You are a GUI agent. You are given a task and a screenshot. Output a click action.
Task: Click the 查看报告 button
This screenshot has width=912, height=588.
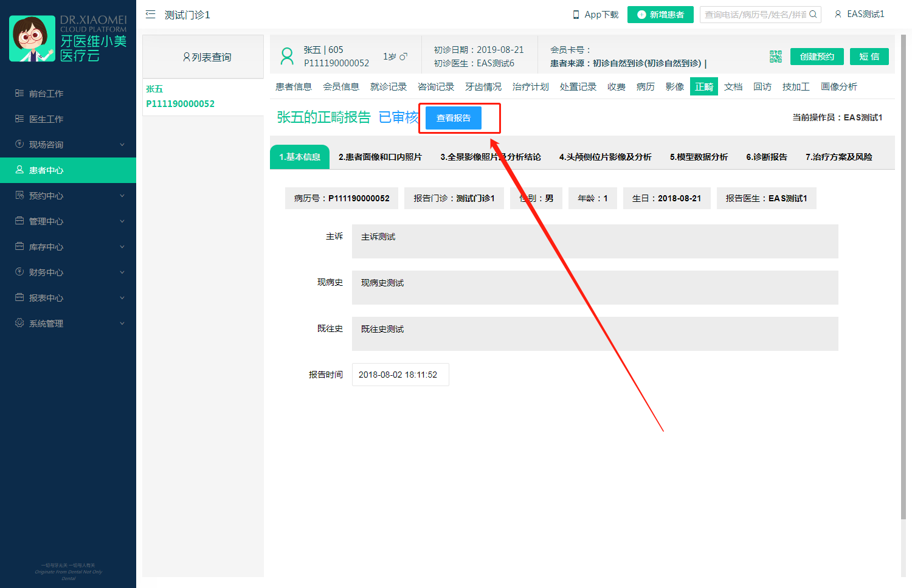pyautogui.click(x=454, y=118)
